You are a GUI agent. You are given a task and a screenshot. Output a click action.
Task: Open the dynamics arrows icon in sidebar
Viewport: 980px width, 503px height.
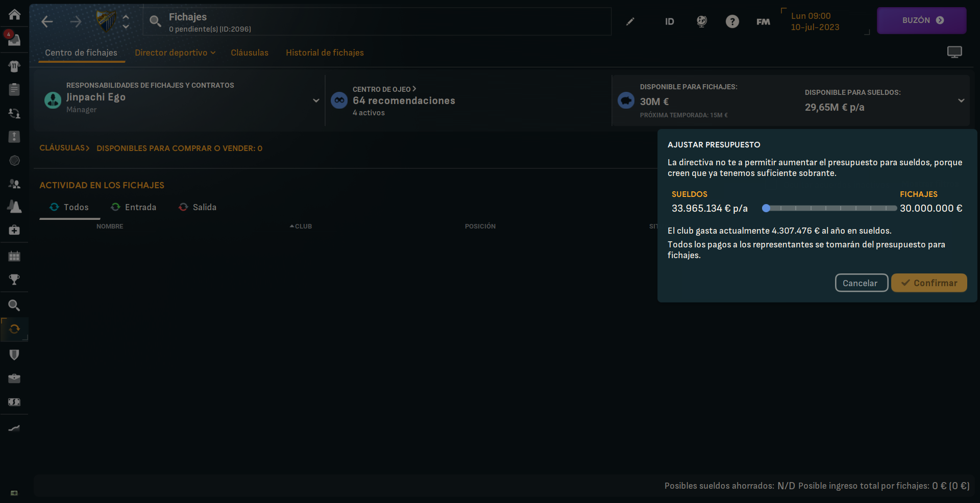tap(14, 113)
